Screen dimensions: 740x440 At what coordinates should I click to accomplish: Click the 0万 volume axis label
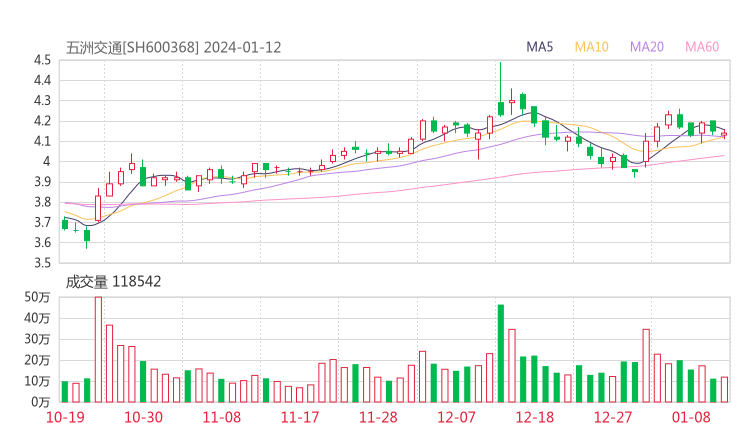(x=41, y=402)
